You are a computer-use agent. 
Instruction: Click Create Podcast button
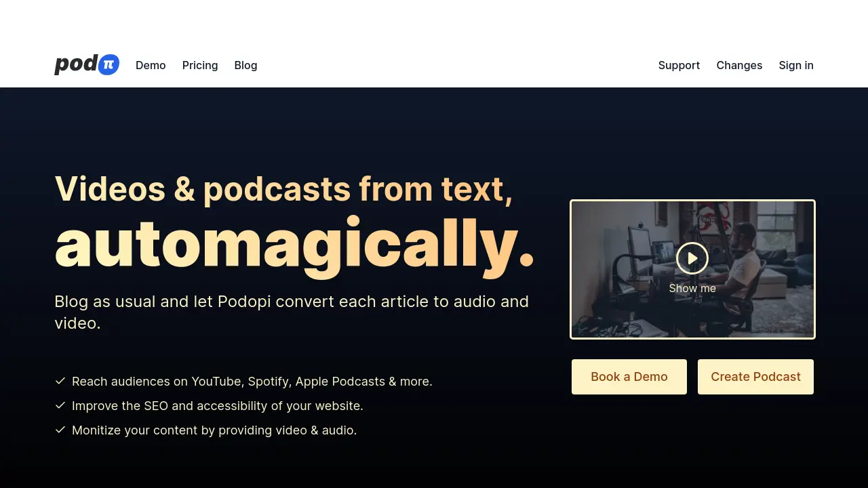point(755,377)
